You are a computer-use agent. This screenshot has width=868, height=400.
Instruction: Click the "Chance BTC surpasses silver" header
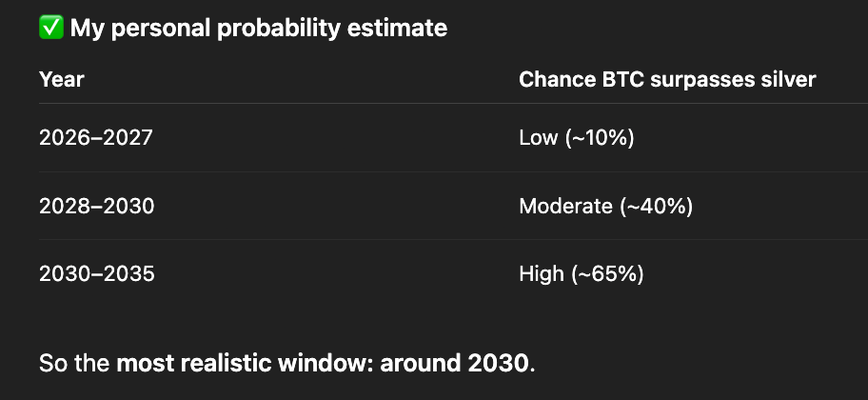pyautogui.click(x=666, y=80)
